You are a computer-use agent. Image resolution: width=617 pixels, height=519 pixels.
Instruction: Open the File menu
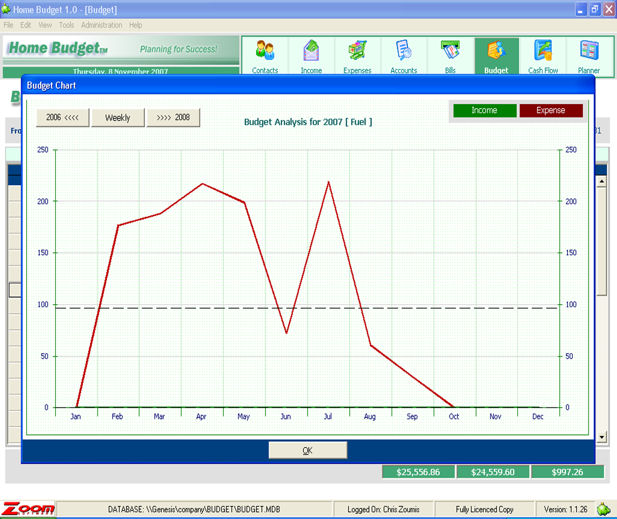tap(8, 25)
